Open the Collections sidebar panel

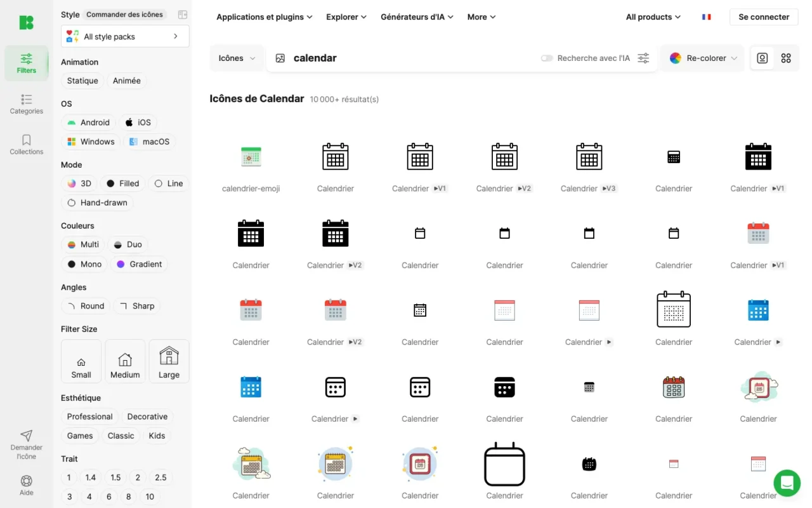tap(27, 145)
